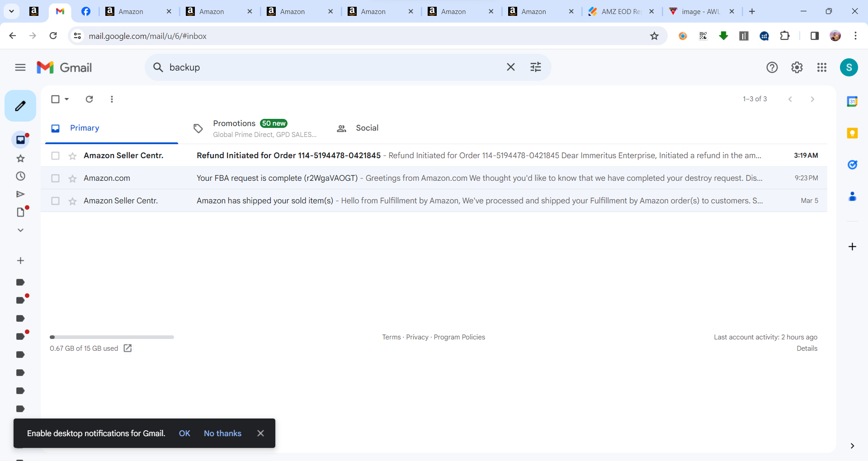Select the Refund Initiated email checkbox
The image size is (868, 461).
(56, 155)
